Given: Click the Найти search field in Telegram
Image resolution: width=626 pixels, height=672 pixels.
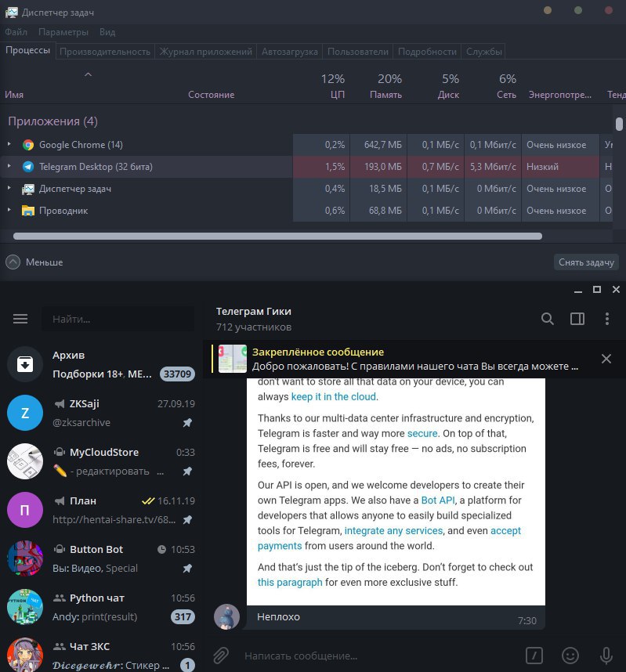Looking at the screenshot, I should pos(118,319).
